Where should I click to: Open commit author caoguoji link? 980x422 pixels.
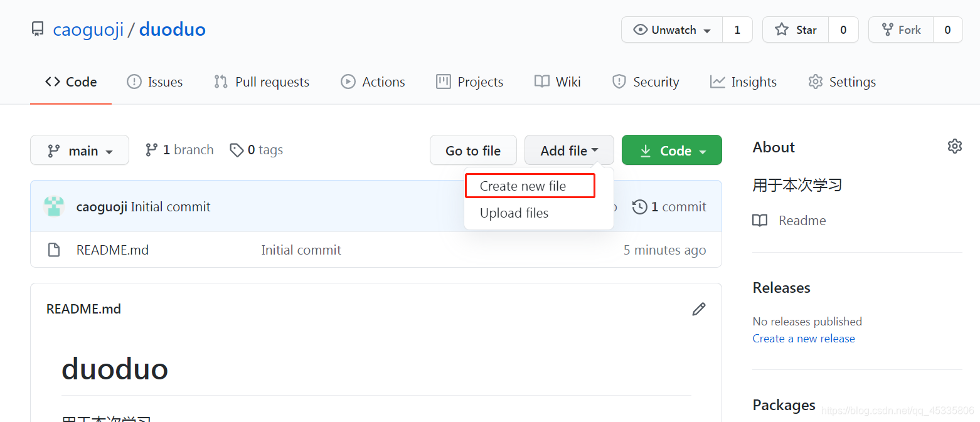click(102, 207)
